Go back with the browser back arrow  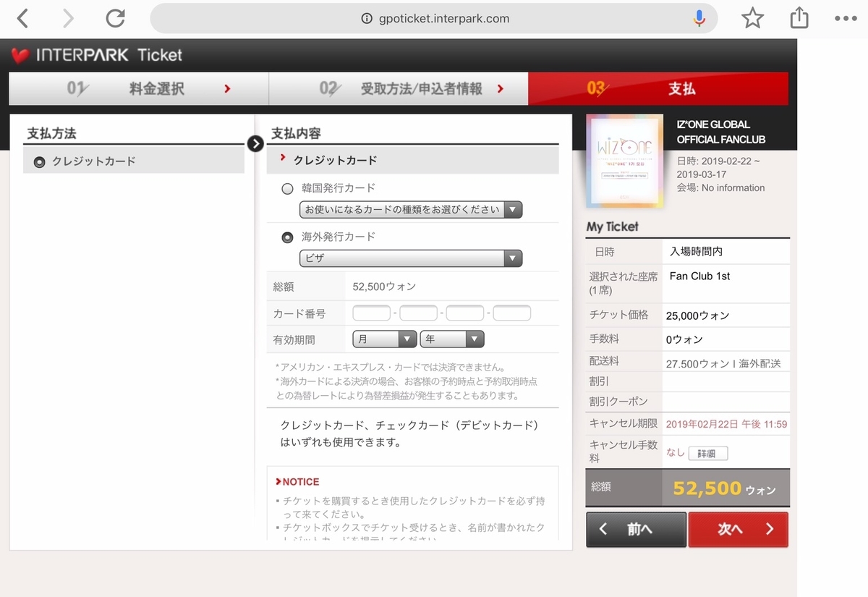coord(22,18)
